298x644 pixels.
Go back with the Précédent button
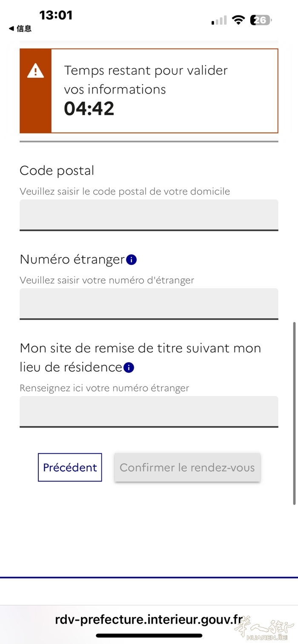click(70, 467)
